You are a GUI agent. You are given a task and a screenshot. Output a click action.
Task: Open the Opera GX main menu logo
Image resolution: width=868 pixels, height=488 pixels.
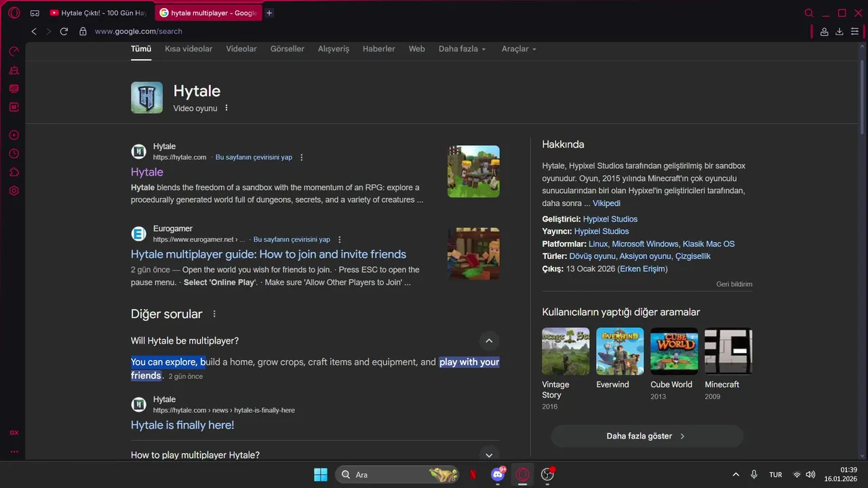pos(14,13)
